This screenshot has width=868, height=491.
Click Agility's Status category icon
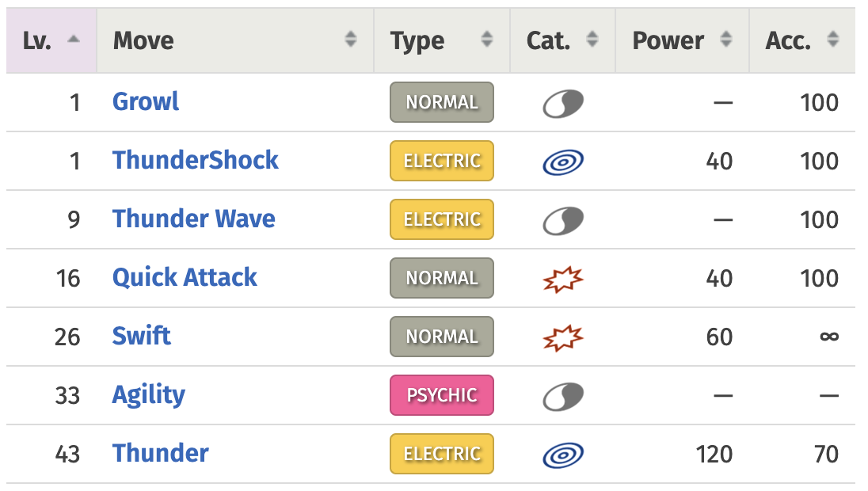coord(562,395)
